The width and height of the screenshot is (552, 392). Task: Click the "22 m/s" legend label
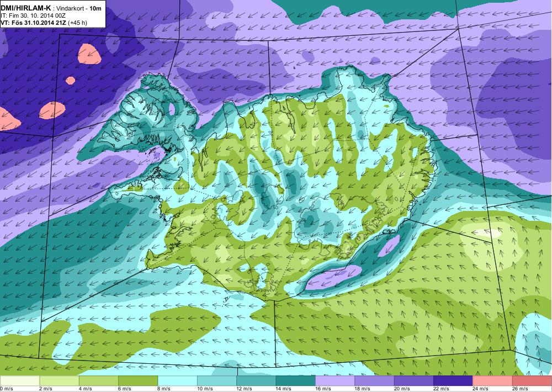pos(441,389)
